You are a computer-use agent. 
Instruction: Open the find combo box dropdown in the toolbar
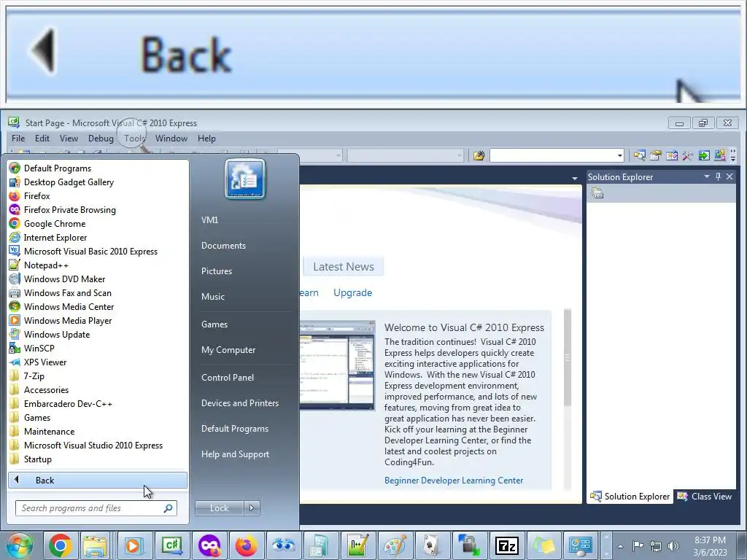[x=619, y=156]
